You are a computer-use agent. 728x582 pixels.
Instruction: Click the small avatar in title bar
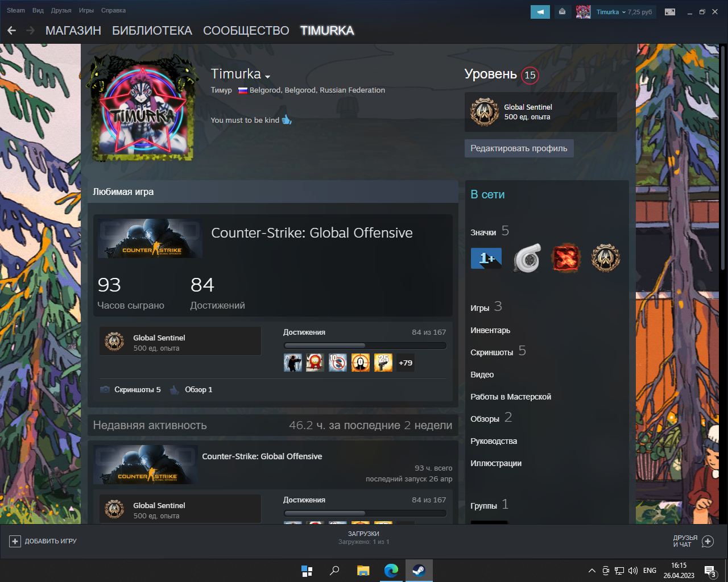pos(583,12)
